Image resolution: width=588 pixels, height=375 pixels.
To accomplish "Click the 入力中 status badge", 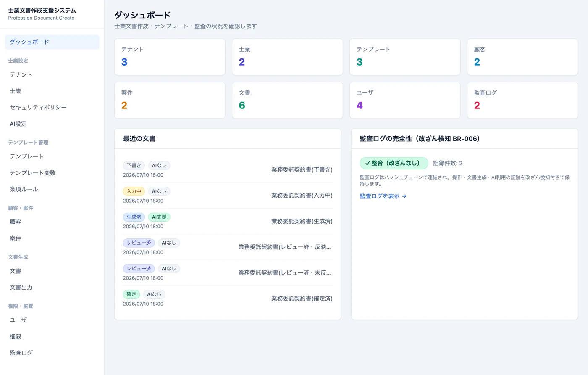I will [x=134, y=191].
